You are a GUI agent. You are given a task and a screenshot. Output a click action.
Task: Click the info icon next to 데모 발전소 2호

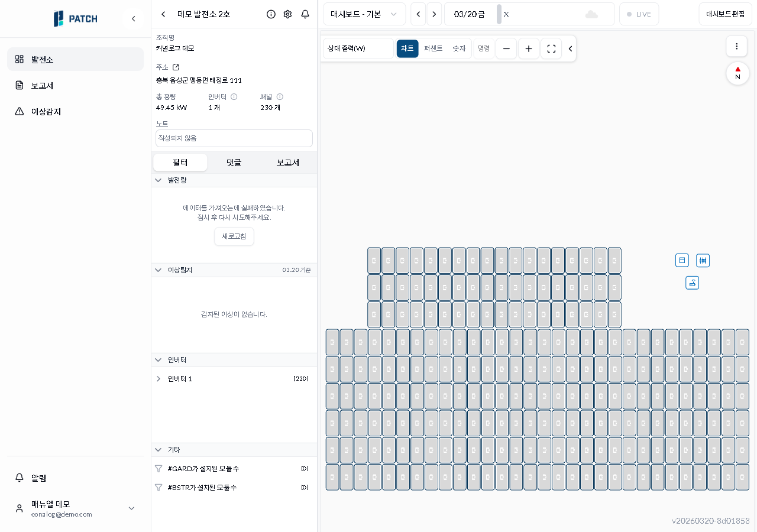point(271,14)
